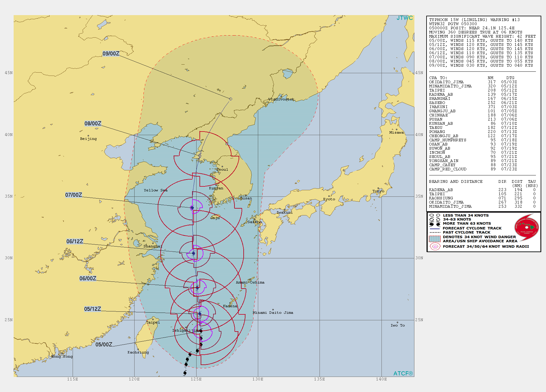Click the 34-63 knots legend symbol
Screen dimensions: 546x392
(x=435, y=220)
